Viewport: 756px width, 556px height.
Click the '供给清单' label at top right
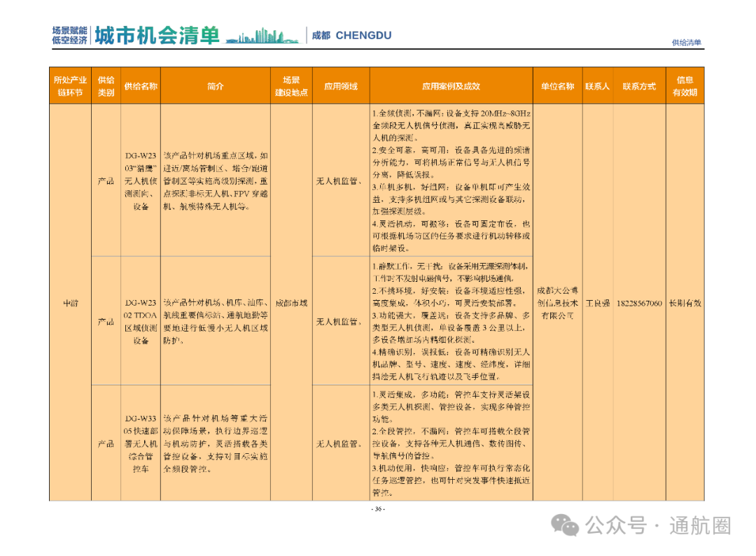[686, 43]
